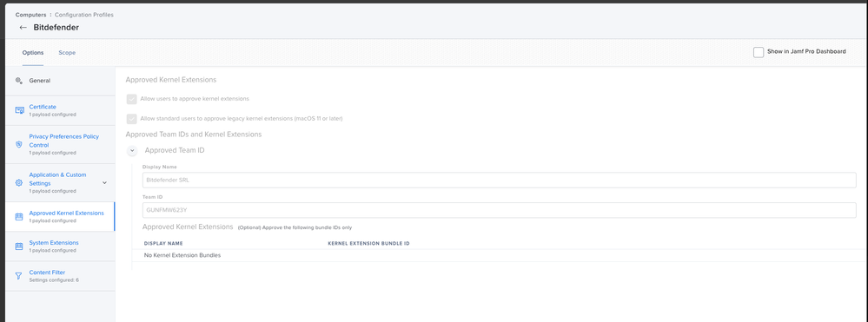Go to Configuration Profiles breadcrumb
This screenshot has height=322, width=868.
(x=84, y=15)
